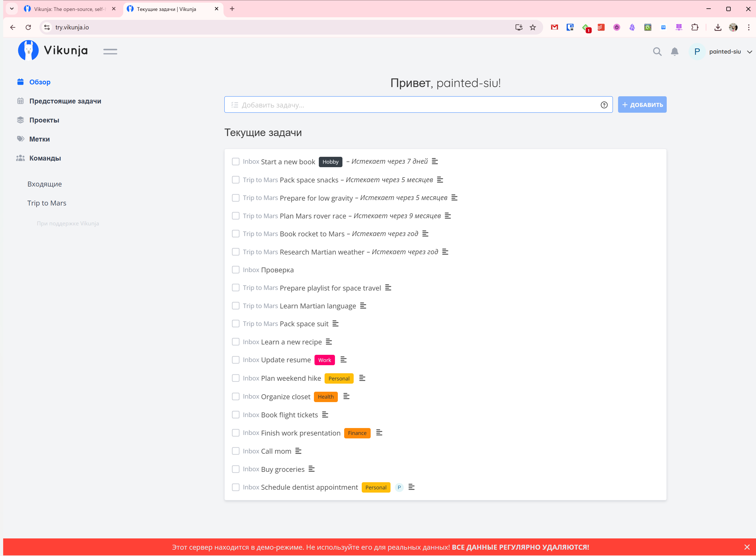The width and height of the screenshot is (756, 556).
Task: Expand the painted-siu user dropdown
Action: (x=749, y=52)
